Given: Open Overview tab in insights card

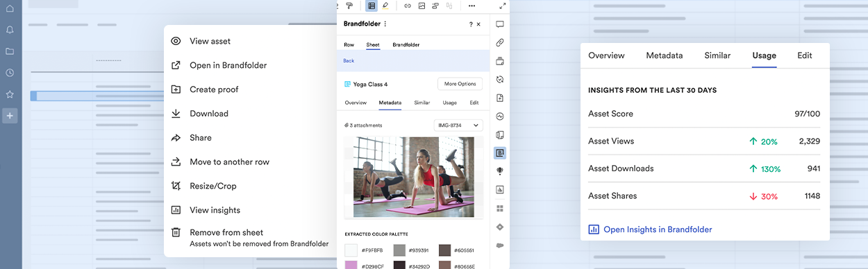Looking at the screenshot, I should point(606,55).
